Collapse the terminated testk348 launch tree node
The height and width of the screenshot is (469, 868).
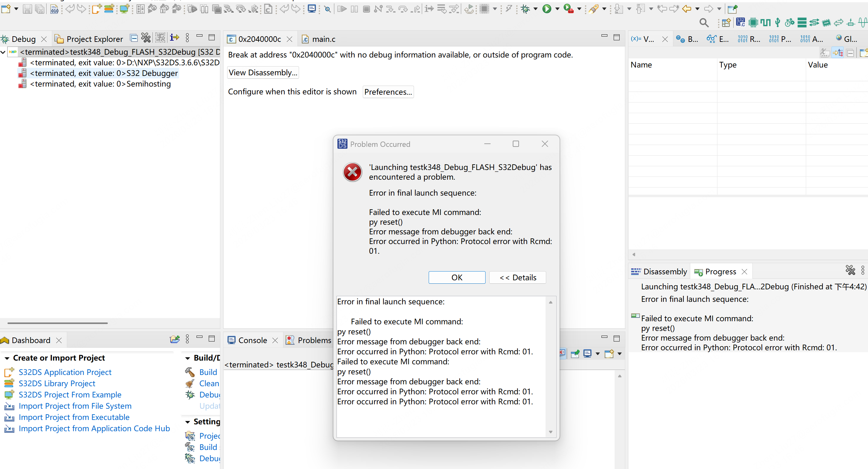click(3, 52)
